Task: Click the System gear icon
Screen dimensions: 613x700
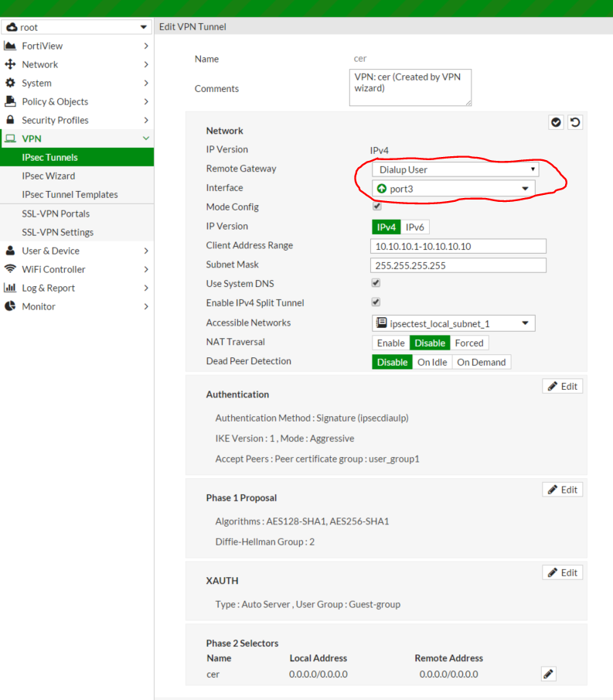Action: click(x=10, y=83)
